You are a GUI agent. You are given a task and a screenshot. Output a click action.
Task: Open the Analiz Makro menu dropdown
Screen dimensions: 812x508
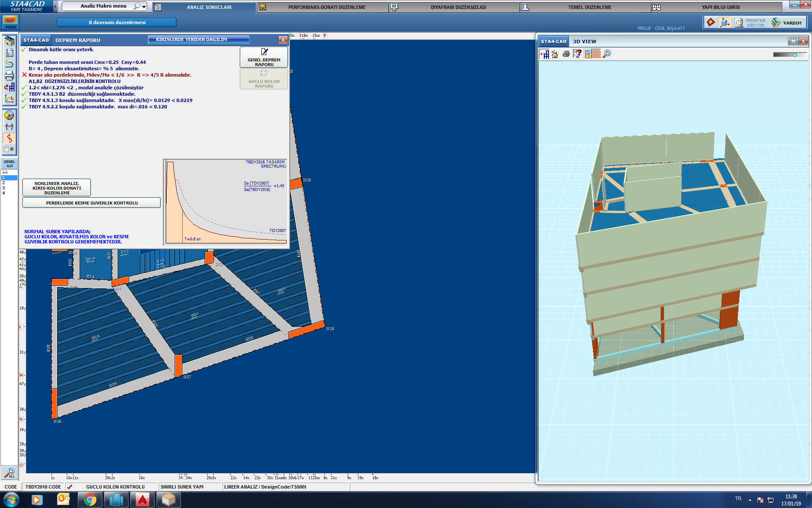[x=144, y=6]
